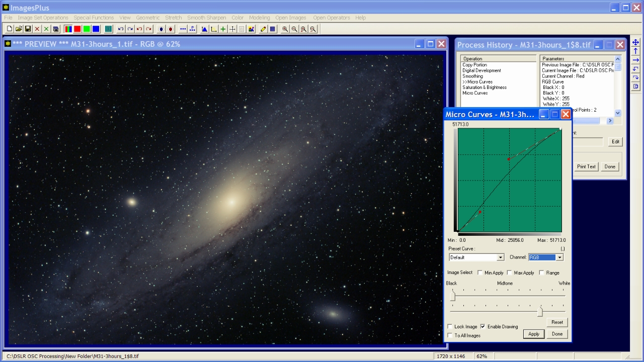
Task: Click the blue undo arrow icon
Action: (121, 29)
